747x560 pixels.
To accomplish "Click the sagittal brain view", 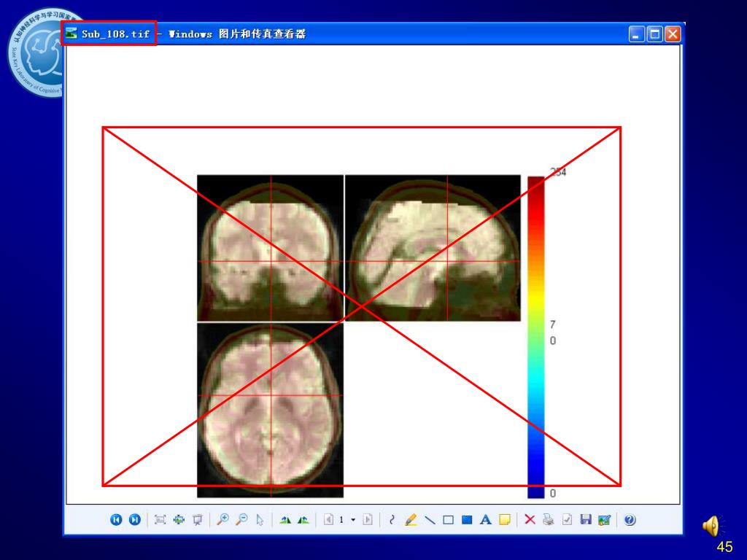I will tap(433, 248).
